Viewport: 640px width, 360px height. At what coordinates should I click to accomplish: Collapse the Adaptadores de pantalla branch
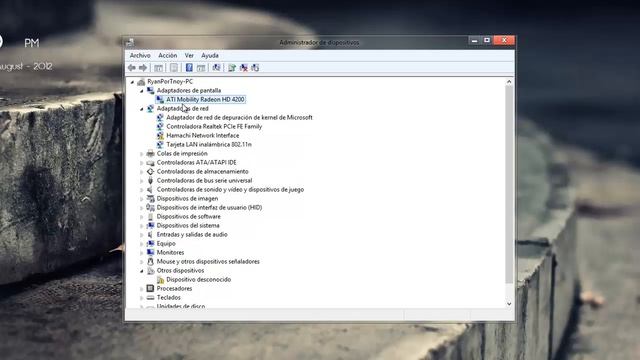pos(142,91)
